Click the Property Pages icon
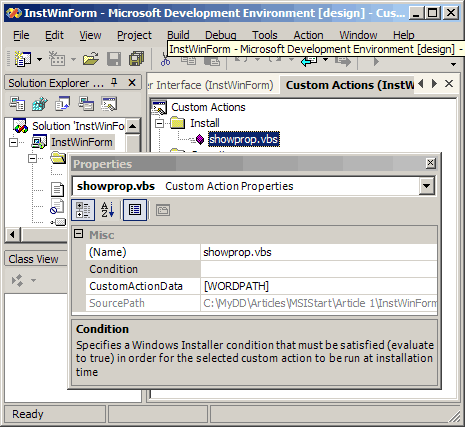Screen dimensions: 467x428 [x=163, y=210]
